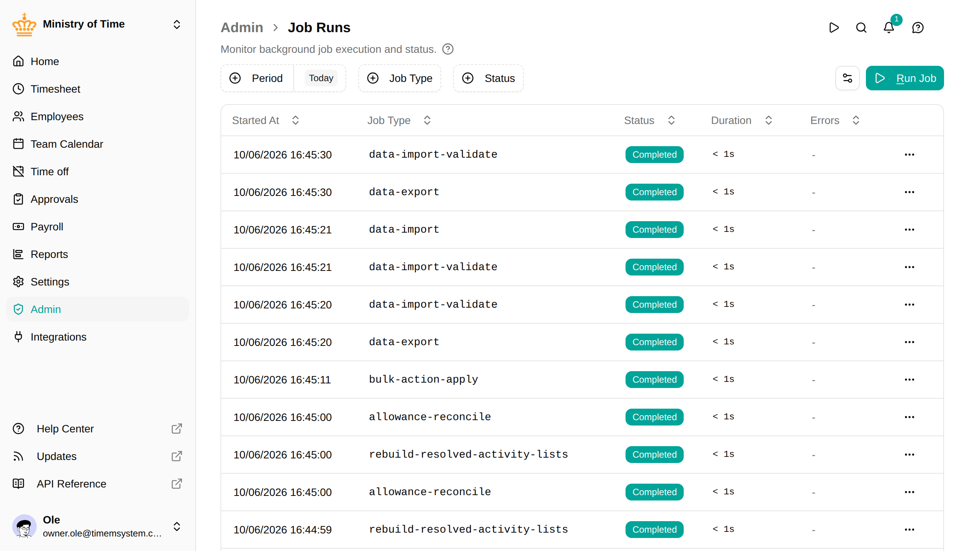Sort by Started At column
The width and height of the screenshot is (980, 551).
[x=266, y=120]
